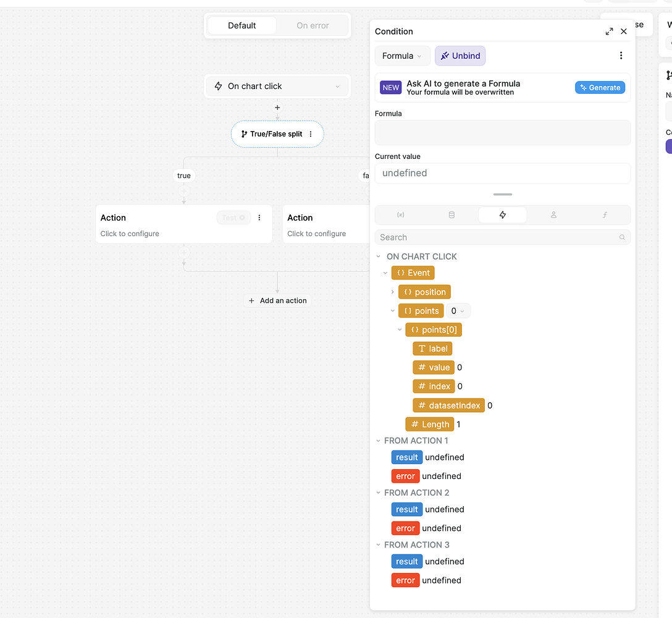Collapse the points[0] tree node
Screen dimensions: 672x618
pyautogui.click(x=399, y=329)
